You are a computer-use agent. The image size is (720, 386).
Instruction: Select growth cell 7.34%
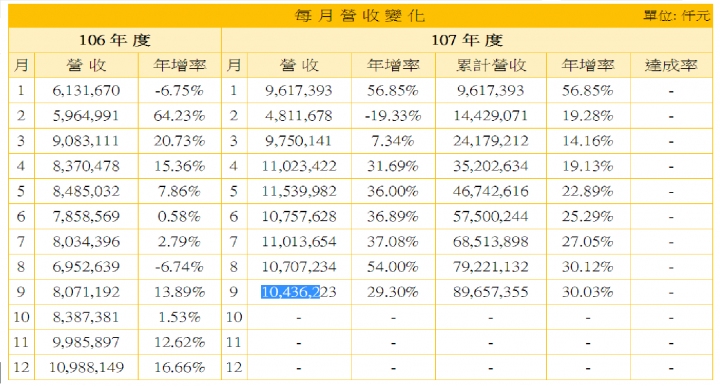pyautogui.click(x=393, y=141)
